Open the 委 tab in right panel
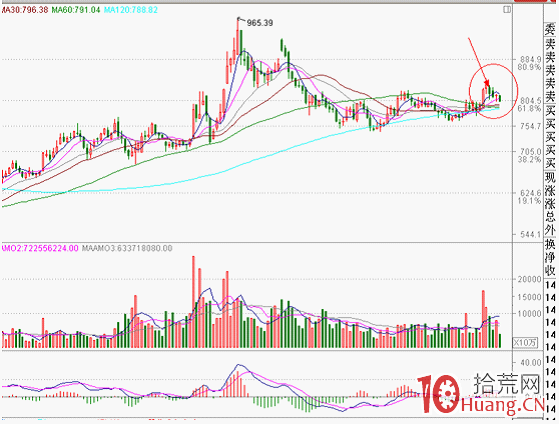Screen dimensions: 559x424 [550, 29]
